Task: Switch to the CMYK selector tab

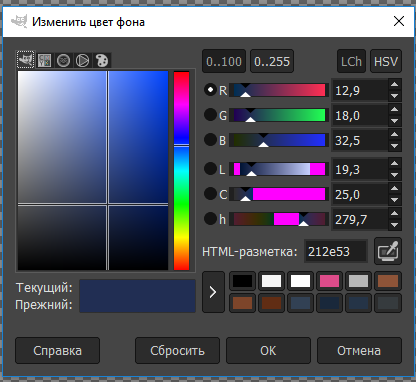Action: click(x=44, y=61)
